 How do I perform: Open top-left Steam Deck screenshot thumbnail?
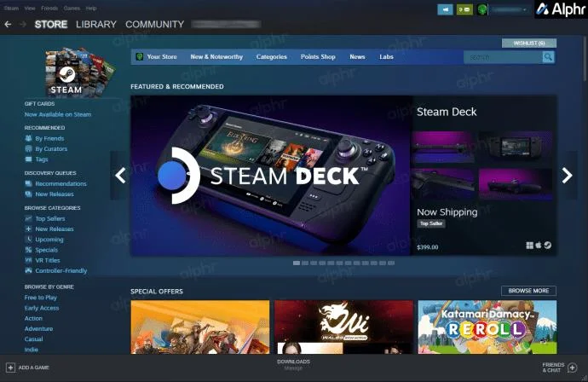pos(443,147)
